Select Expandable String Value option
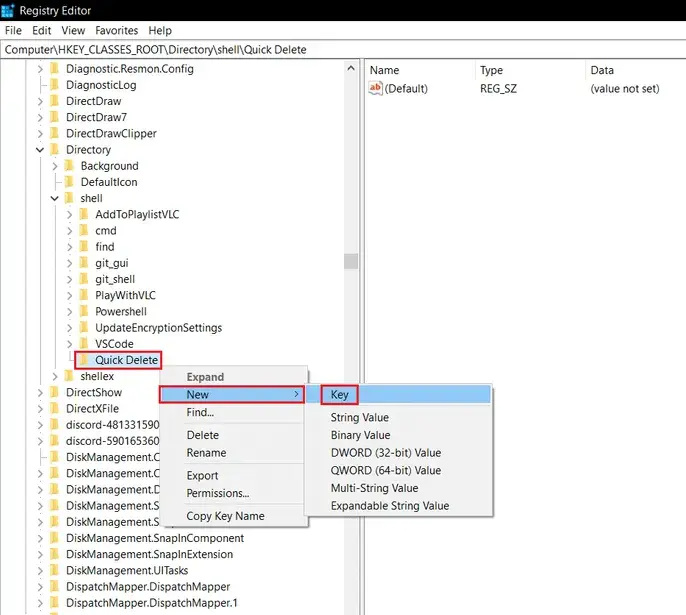Viewport: 686px width, 615px height. pos(390,505)
